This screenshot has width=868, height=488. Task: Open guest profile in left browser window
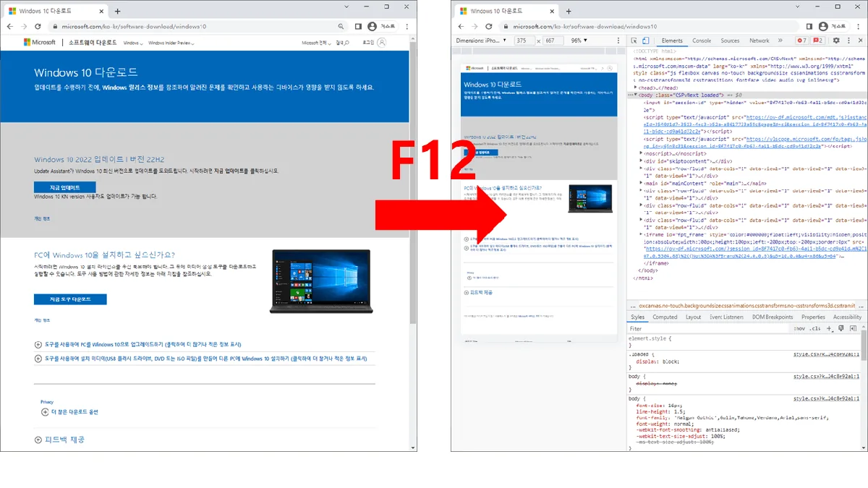381,26
